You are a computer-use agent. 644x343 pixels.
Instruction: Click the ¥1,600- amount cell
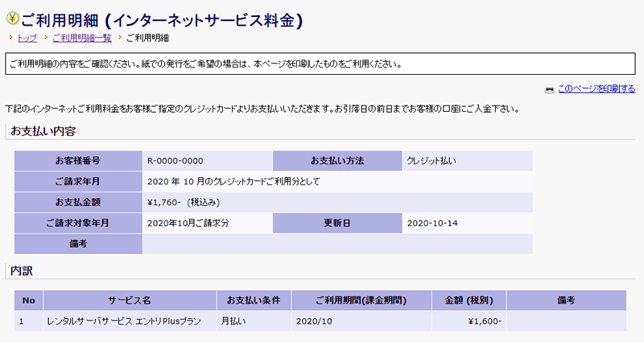pyautogui.click(x=485, y=320)
